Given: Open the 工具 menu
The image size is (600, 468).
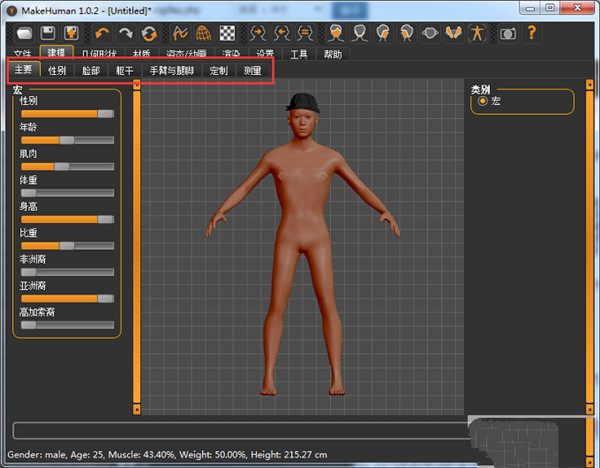Looking at the screenshot, I should click(x=299, y=54).
